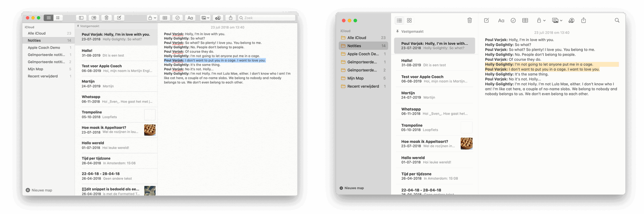Image resolution: width=644 pixels, height=214 pixels.
Task: Click Appeltaart pie thumbnail in right window
Action: (x=466, y=144)
